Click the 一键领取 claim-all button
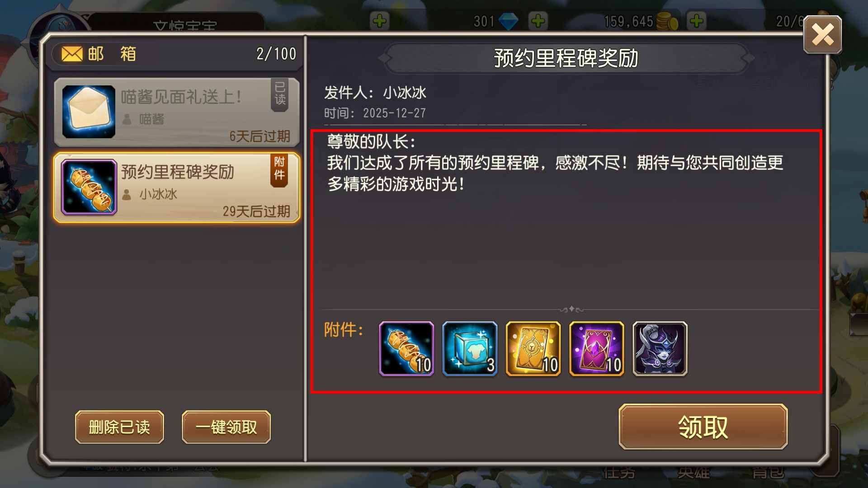This screenshot has height=488, width=868. 226,427
